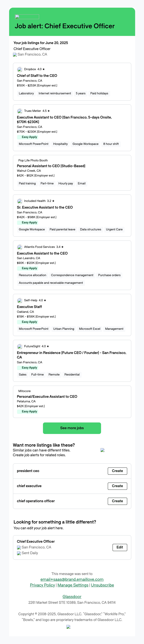Click the Mitocore company name
Screen dimensions: 144x644
pyautogui.click(x=25, y=391)
